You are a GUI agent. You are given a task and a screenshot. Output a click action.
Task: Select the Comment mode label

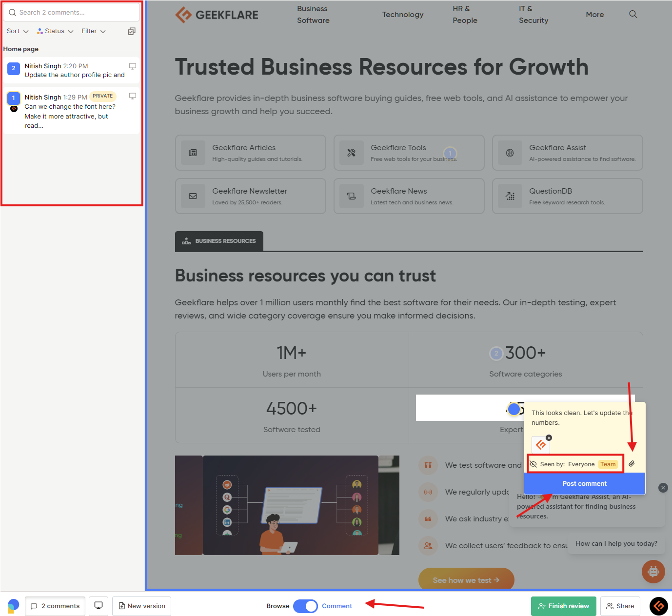(337, 606)
